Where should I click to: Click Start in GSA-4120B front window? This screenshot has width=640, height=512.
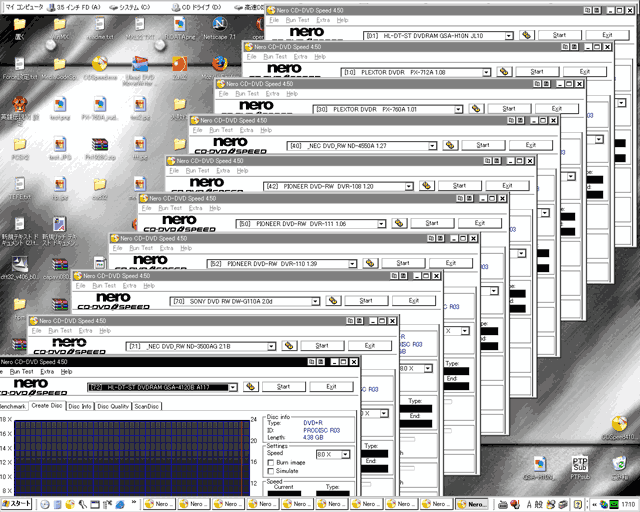click(283, 387)
